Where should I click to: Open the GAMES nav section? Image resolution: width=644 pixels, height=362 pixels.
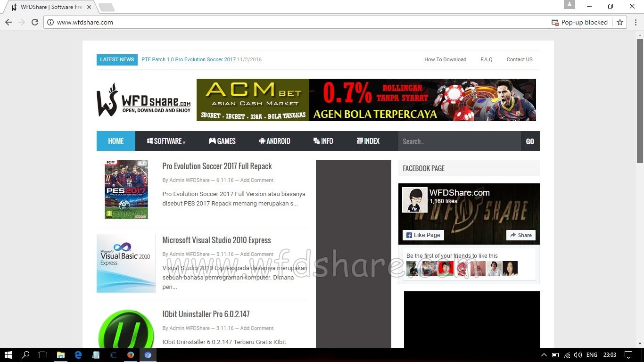point(222,141)
